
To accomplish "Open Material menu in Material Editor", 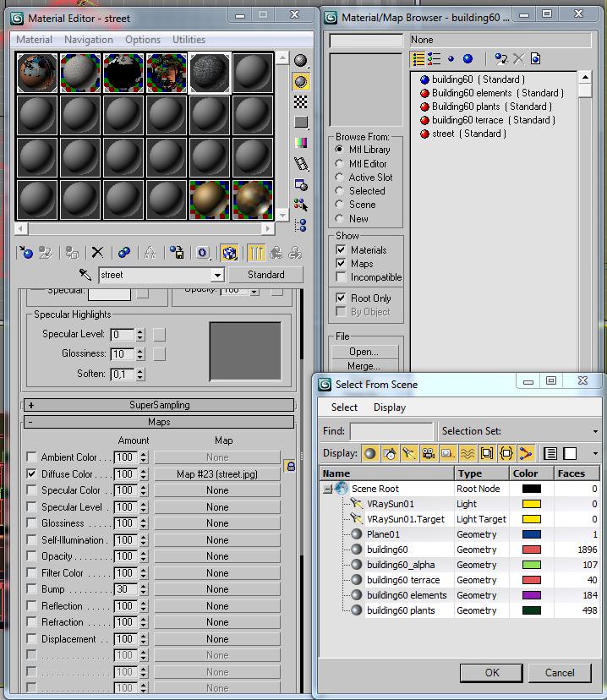I will (x=34, y=40).
